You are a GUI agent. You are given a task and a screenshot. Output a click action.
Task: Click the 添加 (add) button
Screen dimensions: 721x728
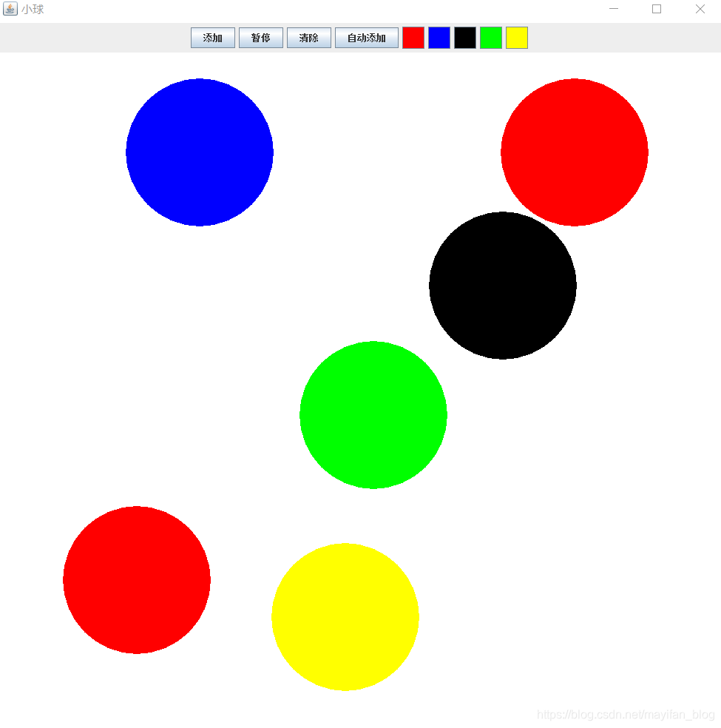pos(212,38)
